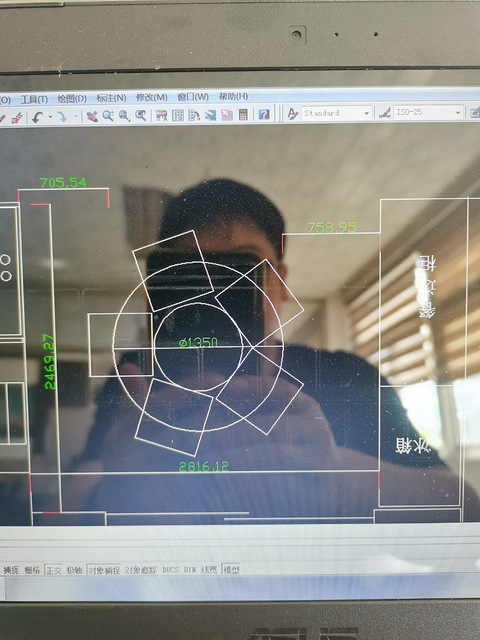Click the Match Properties brush icon
This screenshot has height=640, width=480.
tap(17, 118)
